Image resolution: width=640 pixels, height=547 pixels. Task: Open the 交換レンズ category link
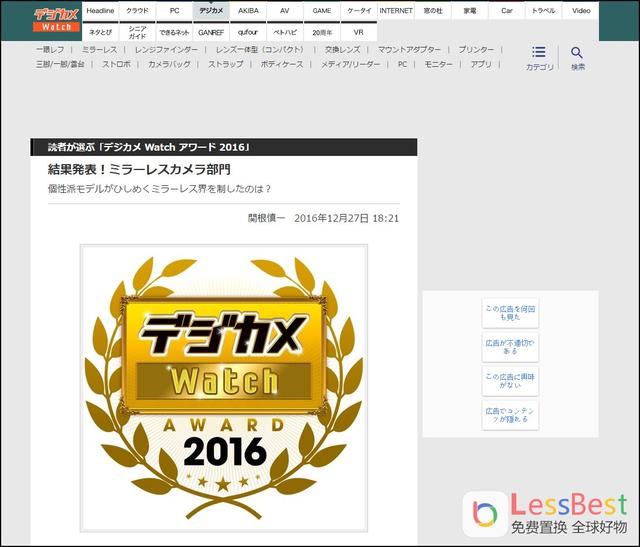click(342, 50)
